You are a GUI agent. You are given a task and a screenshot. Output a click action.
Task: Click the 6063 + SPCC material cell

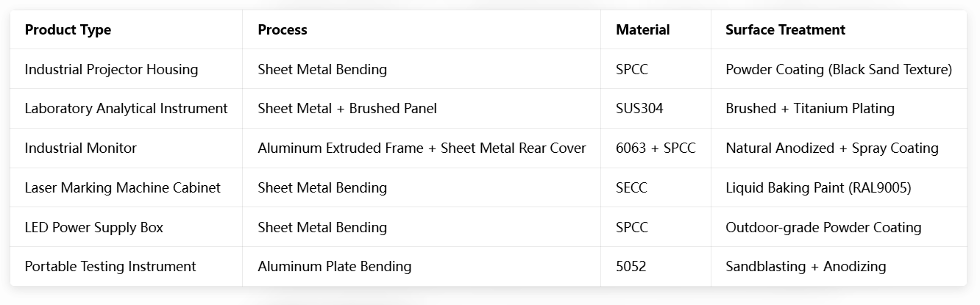pos(656,148)
